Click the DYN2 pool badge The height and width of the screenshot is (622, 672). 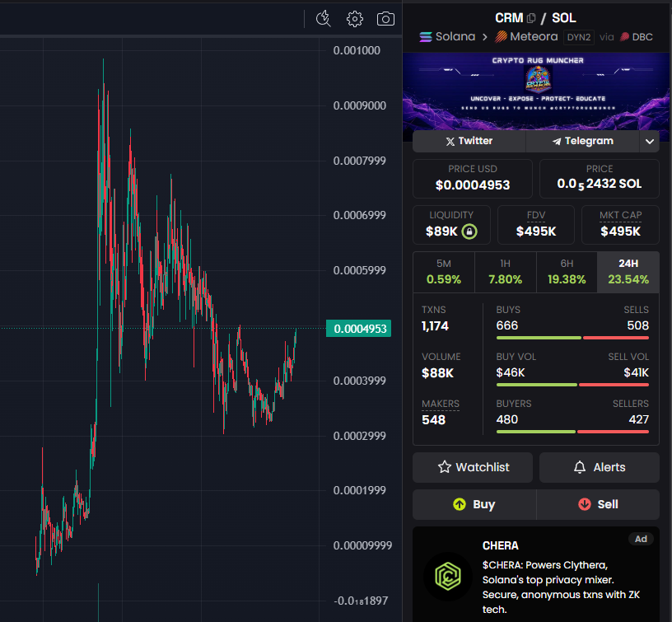point(579,37)
